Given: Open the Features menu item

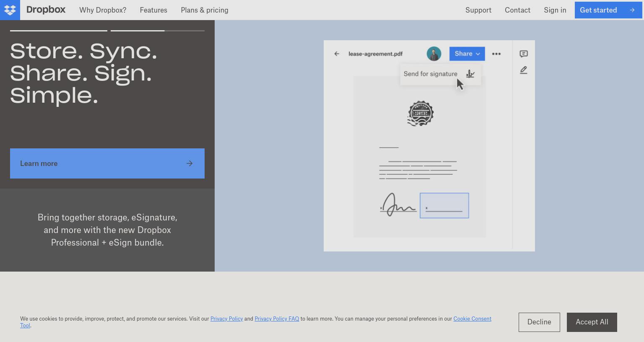Looking at the screenshot, I should click(x=153, y=10).
